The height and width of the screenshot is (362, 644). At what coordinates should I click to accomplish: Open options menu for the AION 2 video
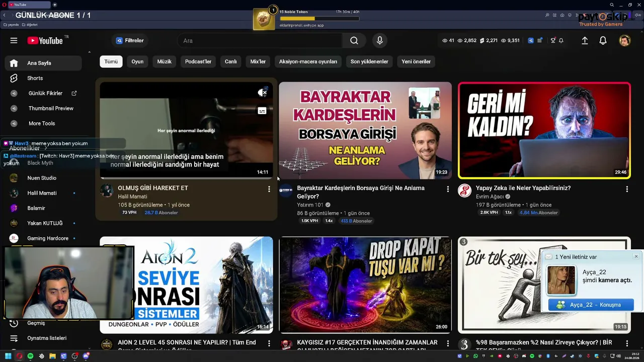269,343
